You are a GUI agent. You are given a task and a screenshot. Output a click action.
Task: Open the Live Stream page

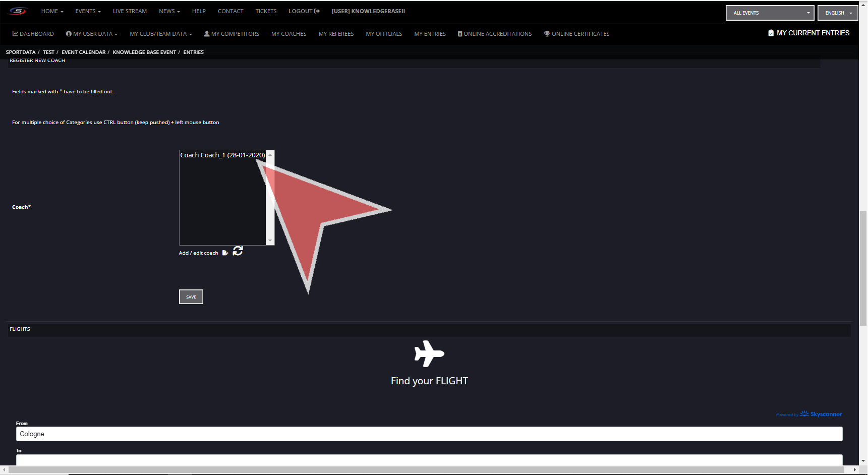click(130, 11)
